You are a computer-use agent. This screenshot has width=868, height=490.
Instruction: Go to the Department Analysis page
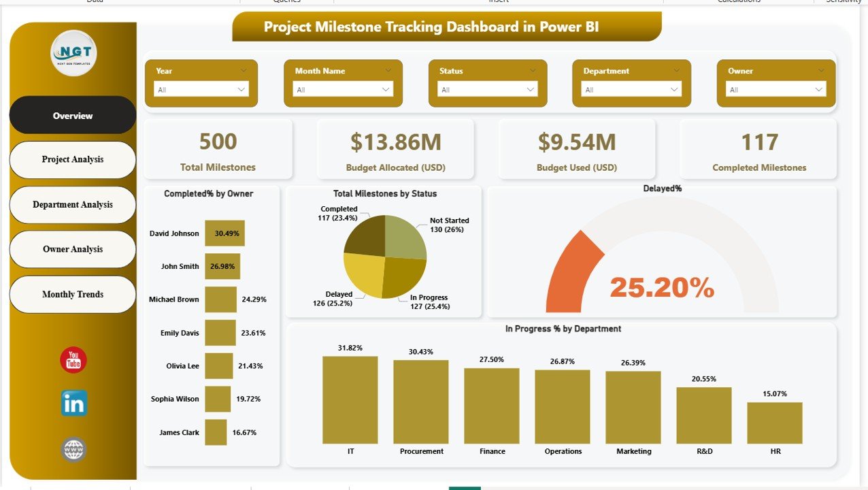(73, 204)
